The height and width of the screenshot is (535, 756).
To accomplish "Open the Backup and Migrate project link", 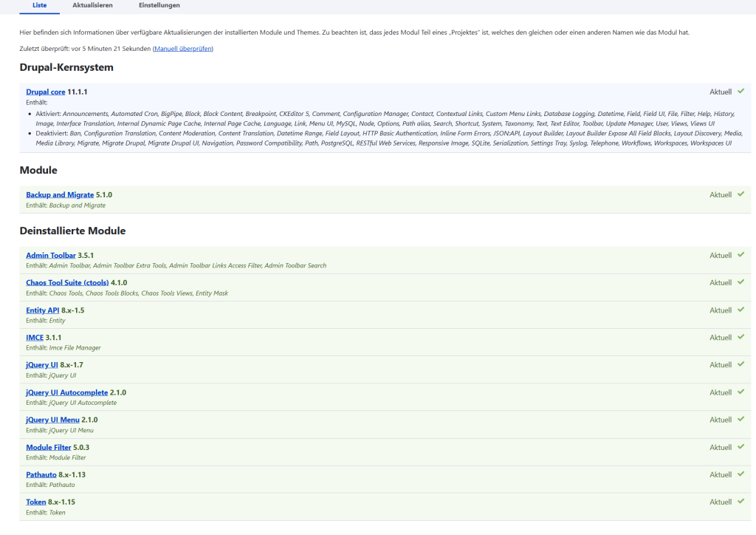I will click(60, 194).
